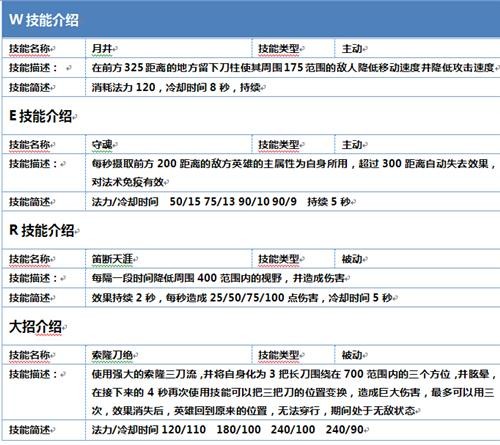Image resolution: width=500 pixels, height=445 pixels.
Task: Click line starting "使用强大的秦隆三刀流"
Action: click(293, 374)
